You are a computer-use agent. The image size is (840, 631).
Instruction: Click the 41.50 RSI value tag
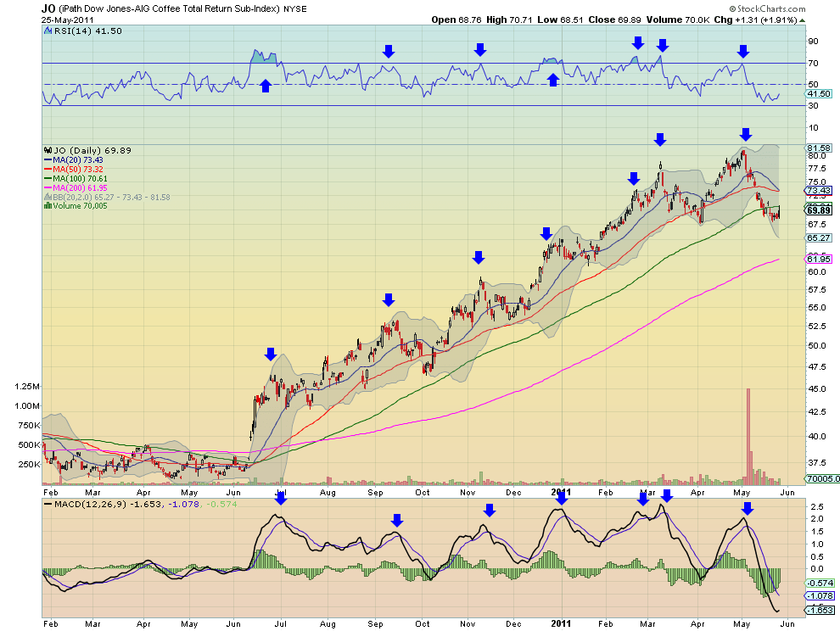click(x=819, y=94)
